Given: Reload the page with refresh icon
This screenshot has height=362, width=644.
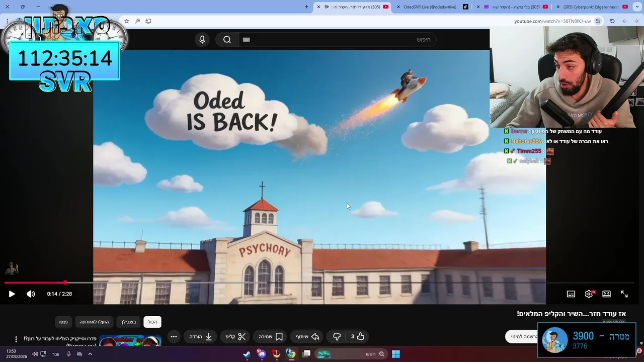Looking at the screenshot, I should [x=612, y=21].
